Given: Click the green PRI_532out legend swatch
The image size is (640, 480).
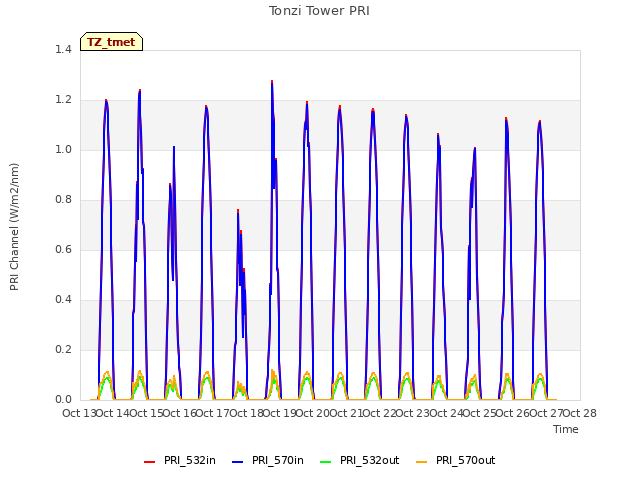Looking at the screenshot, I should [x=326, y=461].
